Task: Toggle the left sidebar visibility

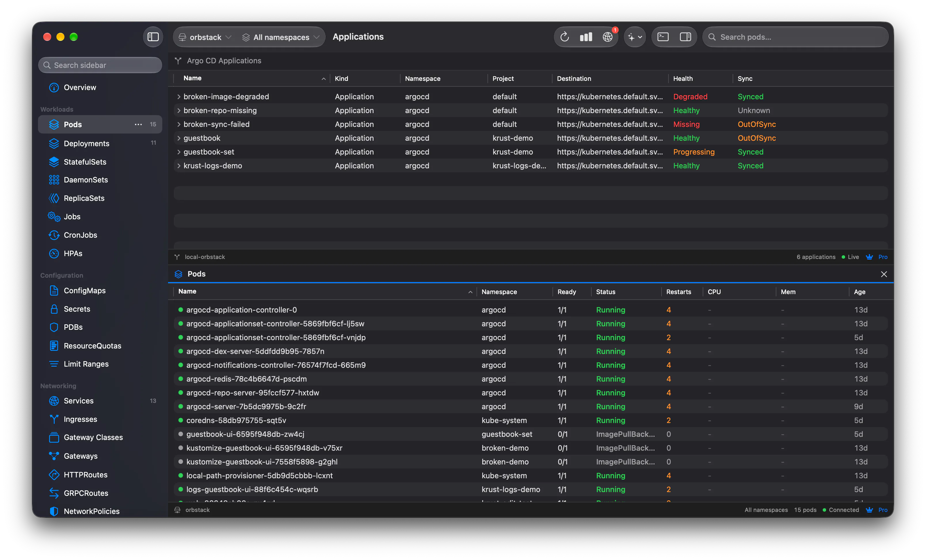Action: (153, 37)
